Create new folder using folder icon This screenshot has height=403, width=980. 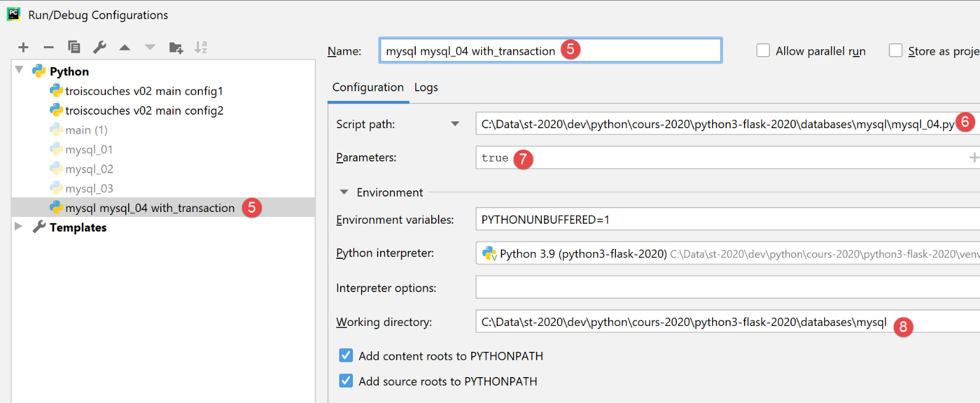(176, 47)
